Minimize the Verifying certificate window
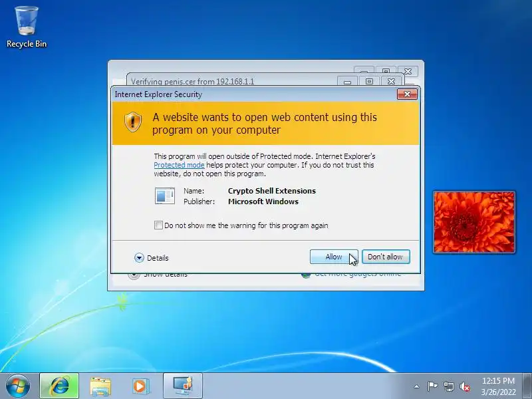Viewport: 532px width, 399px height. click(347, 81)
